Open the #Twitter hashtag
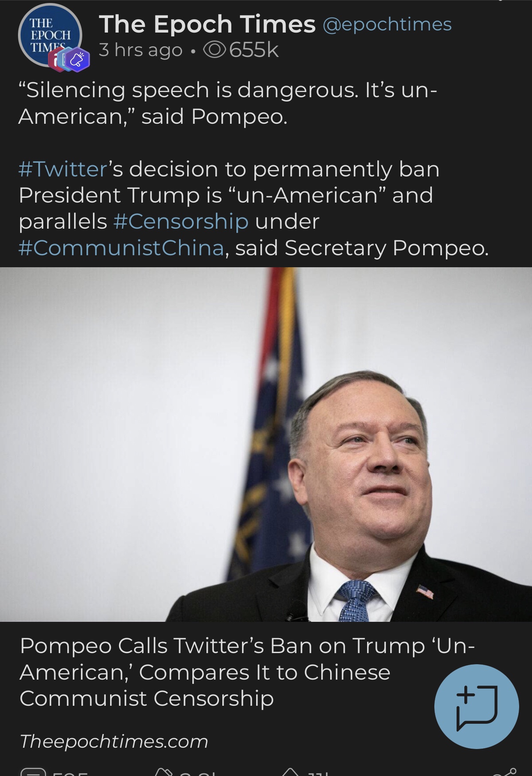 click(63, 169)
